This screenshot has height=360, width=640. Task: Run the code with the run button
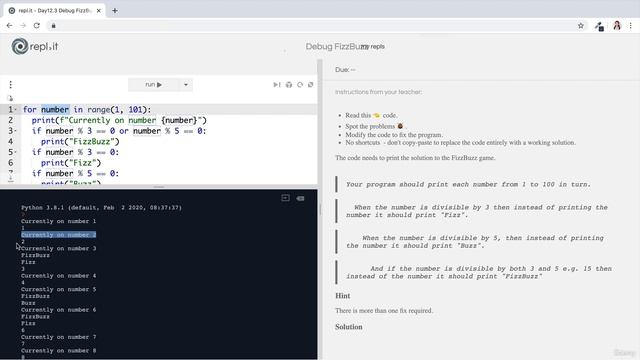pyautogui.click(x=153, y=84)
